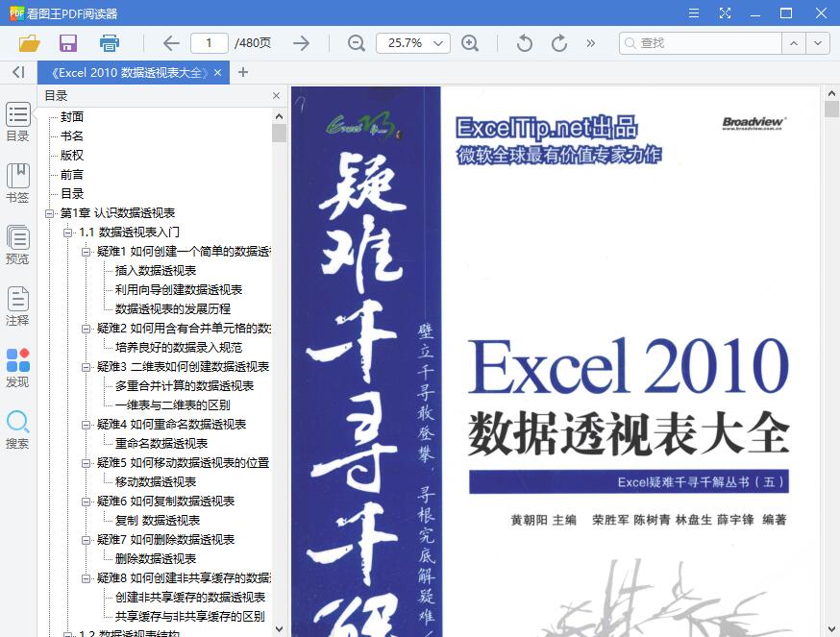Print the document via printer icon

[110, 43]
